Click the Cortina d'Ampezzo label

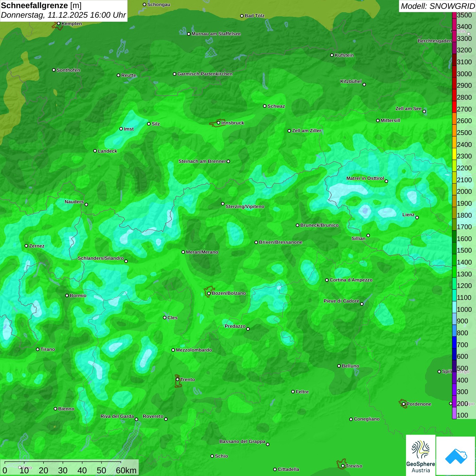coord(351,280)
